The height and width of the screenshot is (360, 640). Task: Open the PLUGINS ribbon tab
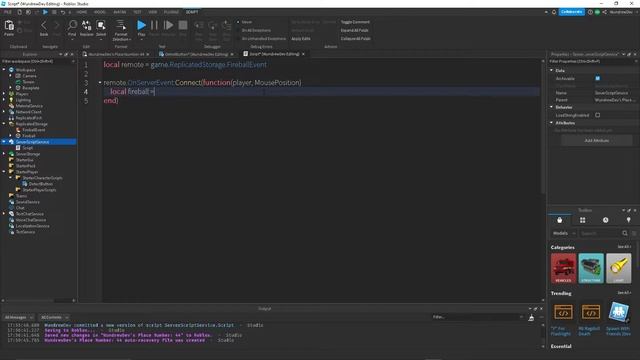(x=171, y=12)
